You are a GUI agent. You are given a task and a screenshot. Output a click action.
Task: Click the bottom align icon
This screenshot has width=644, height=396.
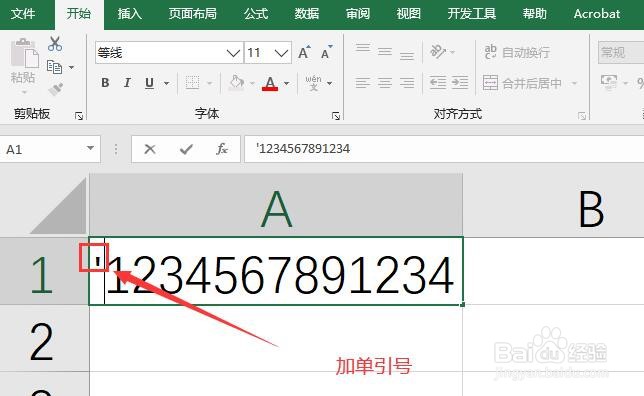pos(407,55)
